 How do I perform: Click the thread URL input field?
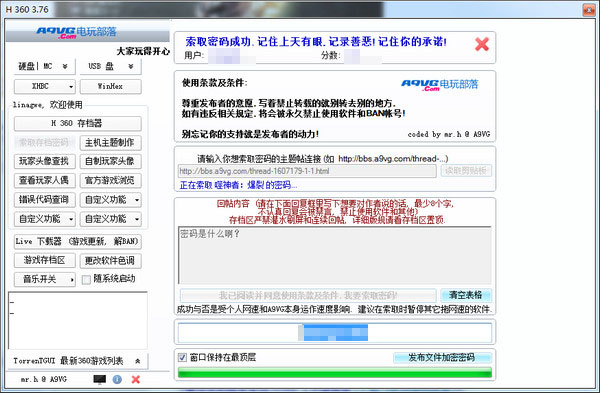[307, 171]
